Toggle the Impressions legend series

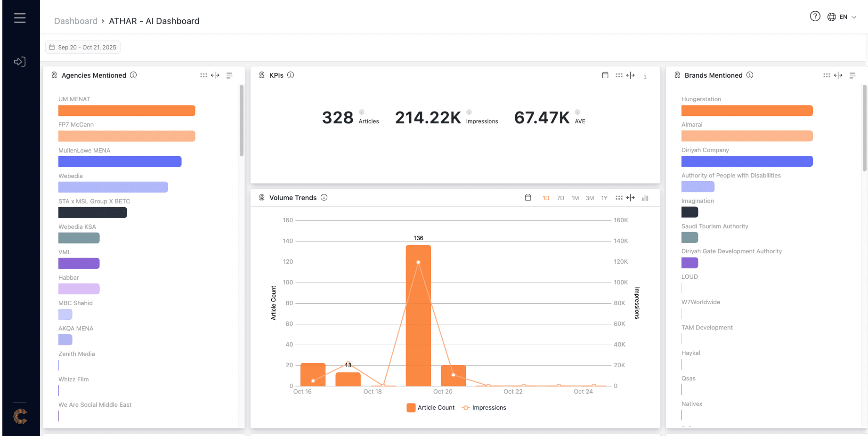484,408
